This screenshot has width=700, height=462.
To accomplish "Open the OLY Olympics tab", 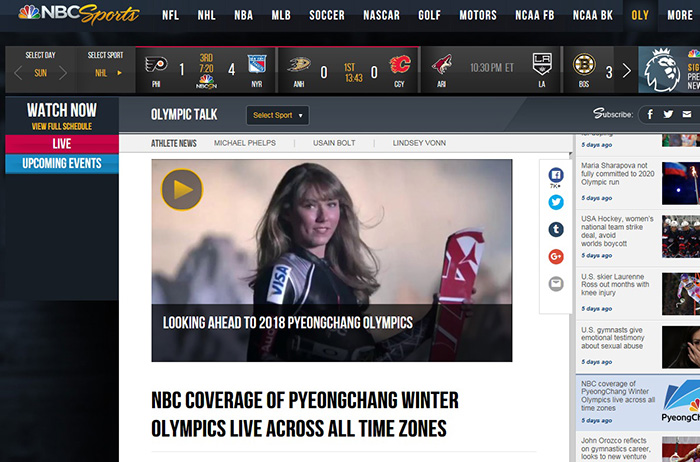I will tap(640, 15).
